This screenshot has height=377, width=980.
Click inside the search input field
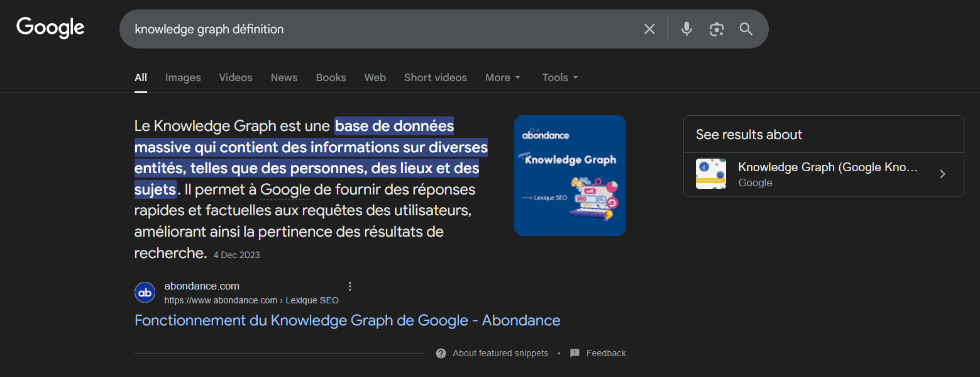377,28
